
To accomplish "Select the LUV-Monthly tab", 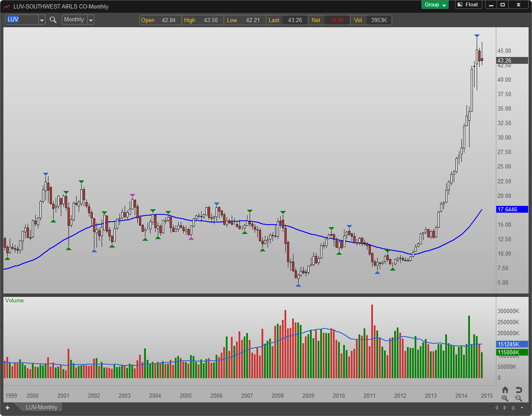I will click(41, 407).
